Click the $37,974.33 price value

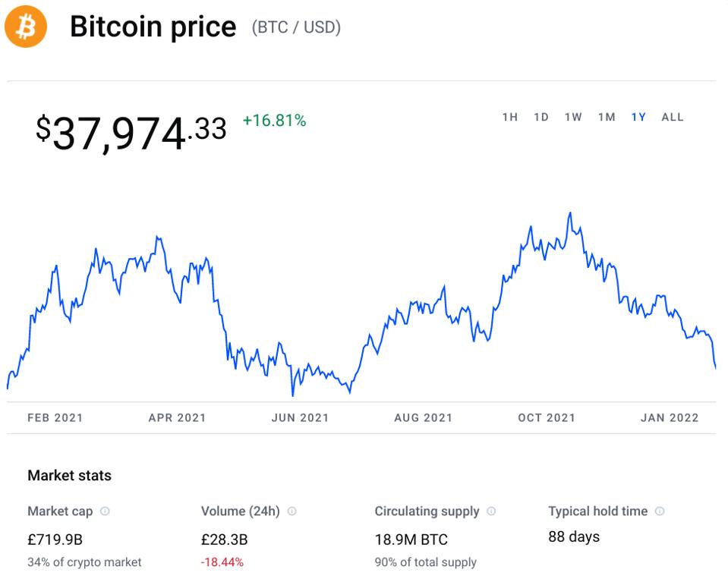(x=131, y=132)
